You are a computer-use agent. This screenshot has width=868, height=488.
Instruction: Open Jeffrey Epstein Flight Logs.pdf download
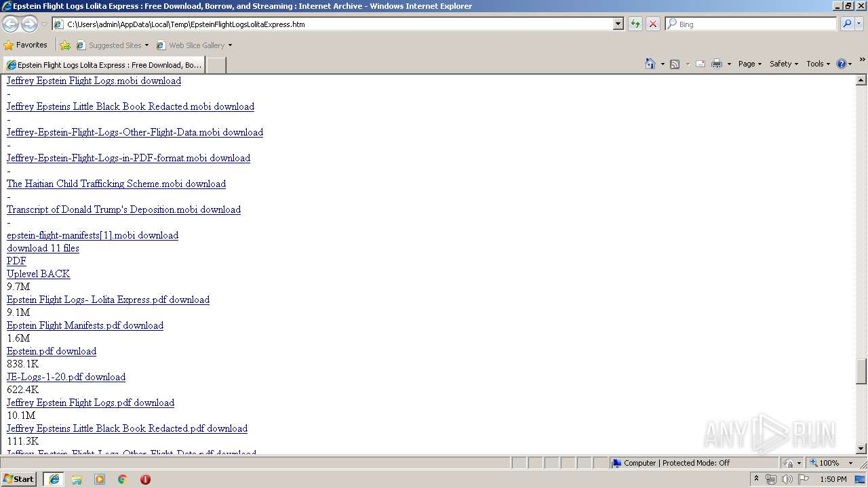(90, 403)
